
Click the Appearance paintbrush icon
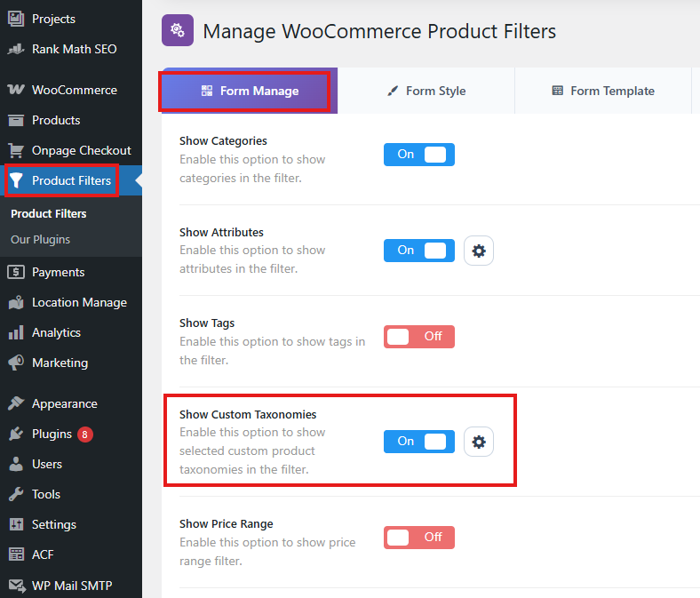(16, 403)
